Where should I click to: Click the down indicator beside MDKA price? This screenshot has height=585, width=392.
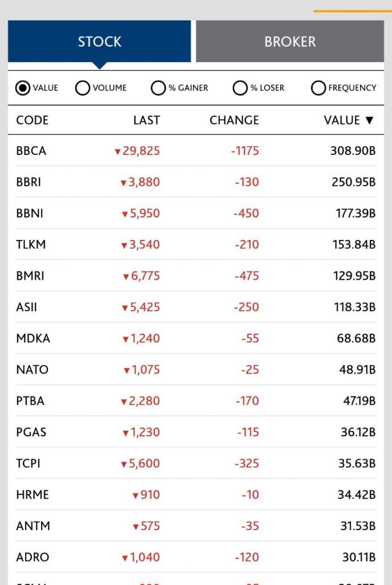pyautogui.click(x=126, y=339)
